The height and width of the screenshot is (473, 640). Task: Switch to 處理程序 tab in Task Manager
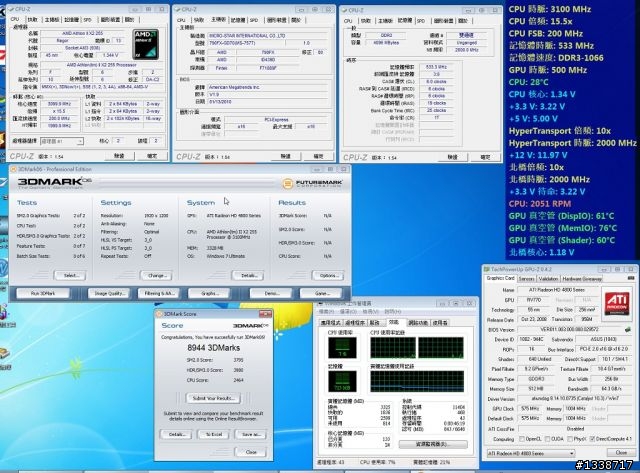click(x=355, y=322)
